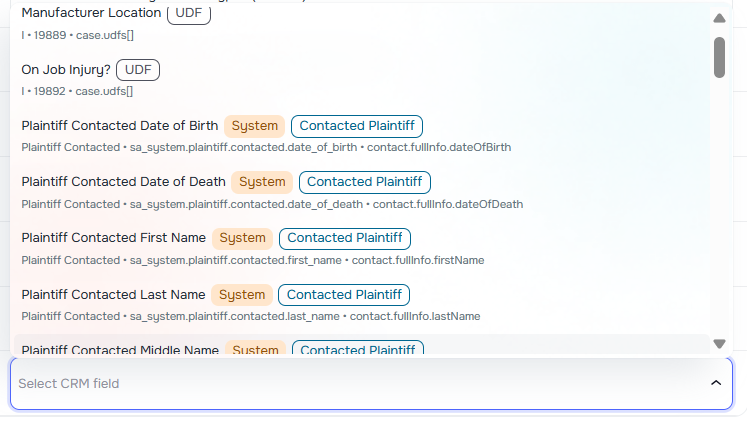Click the dropdown list scrollbar thumb

[x=719, y=57]
